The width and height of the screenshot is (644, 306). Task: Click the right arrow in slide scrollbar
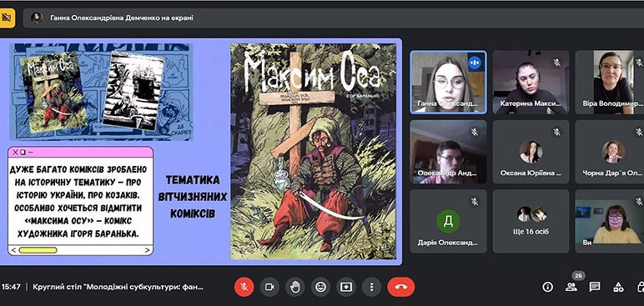[147, 250]
